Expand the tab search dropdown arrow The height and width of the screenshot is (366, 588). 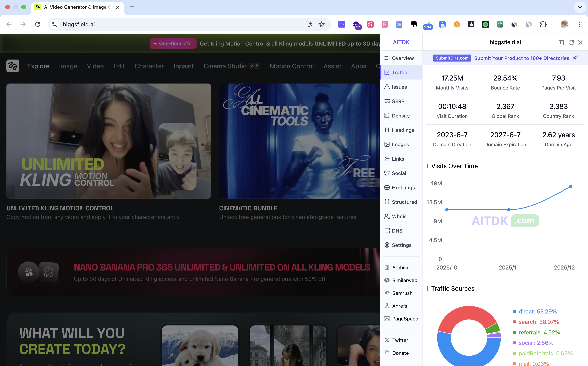(x=580, y=7)
